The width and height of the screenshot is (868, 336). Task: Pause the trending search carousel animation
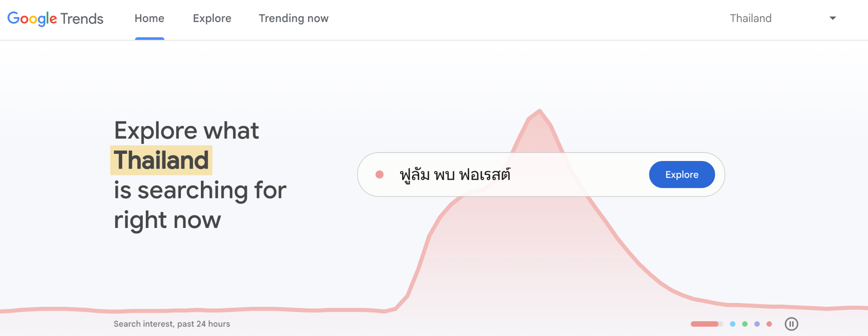pyautogui.click(x=792, y=324)
